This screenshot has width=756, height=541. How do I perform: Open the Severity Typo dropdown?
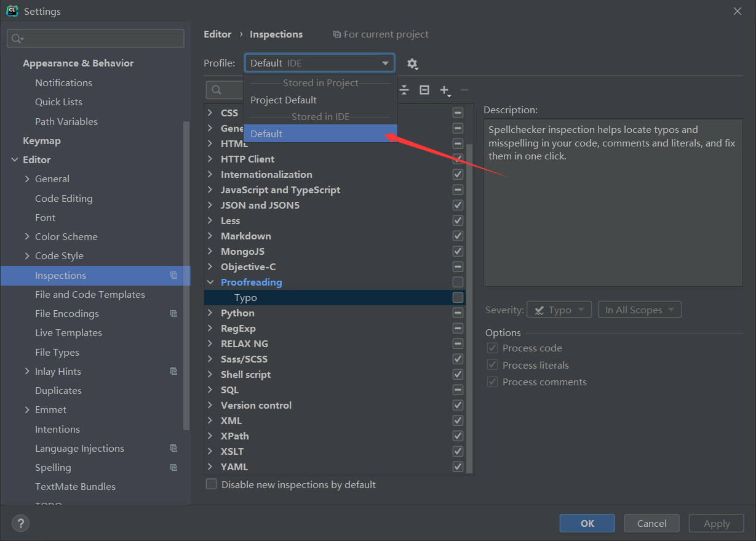point(559,310)
